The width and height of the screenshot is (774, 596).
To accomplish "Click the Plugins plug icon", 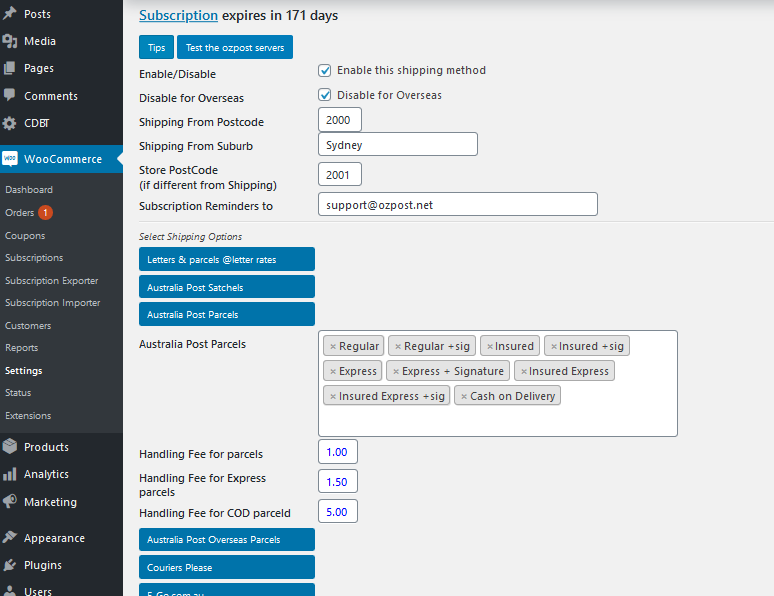I will coord(9,565).
